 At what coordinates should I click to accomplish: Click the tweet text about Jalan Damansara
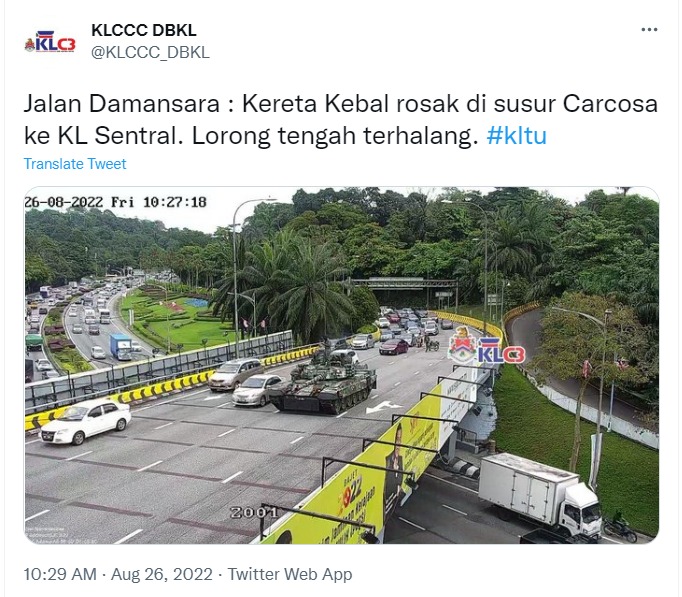tap(341, 120)
